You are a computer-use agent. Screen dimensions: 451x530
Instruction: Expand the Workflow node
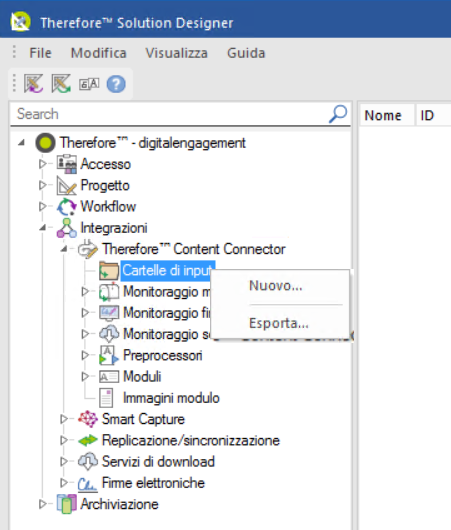(42, 207)
